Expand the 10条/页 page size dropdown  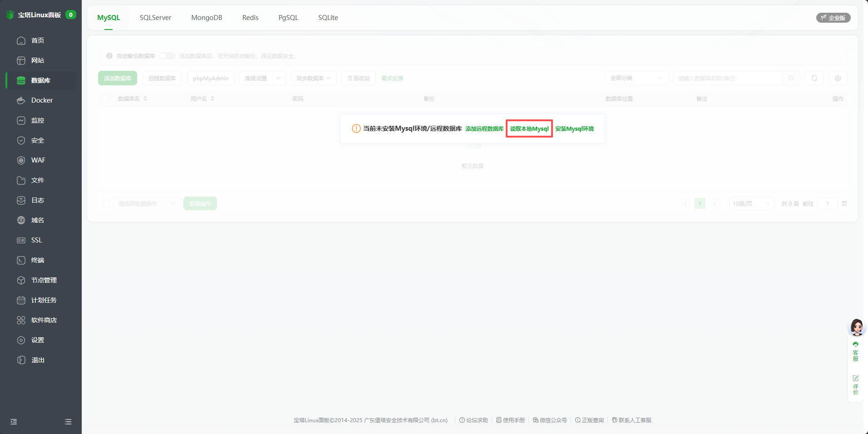click(751, 203)
